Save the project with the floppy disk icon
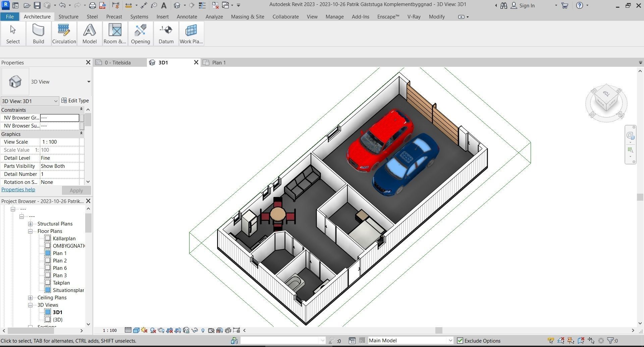 click(37, 5)
